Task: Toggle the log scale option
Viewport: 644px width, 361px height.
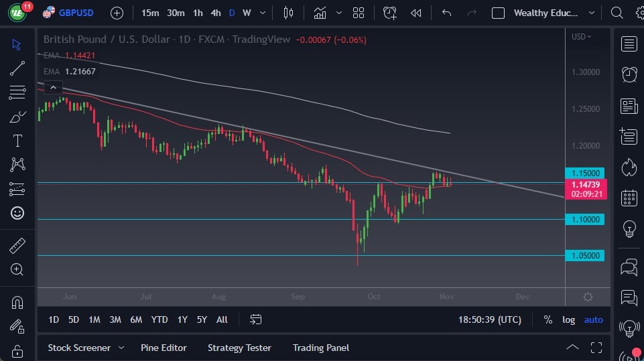Action: 568,319
